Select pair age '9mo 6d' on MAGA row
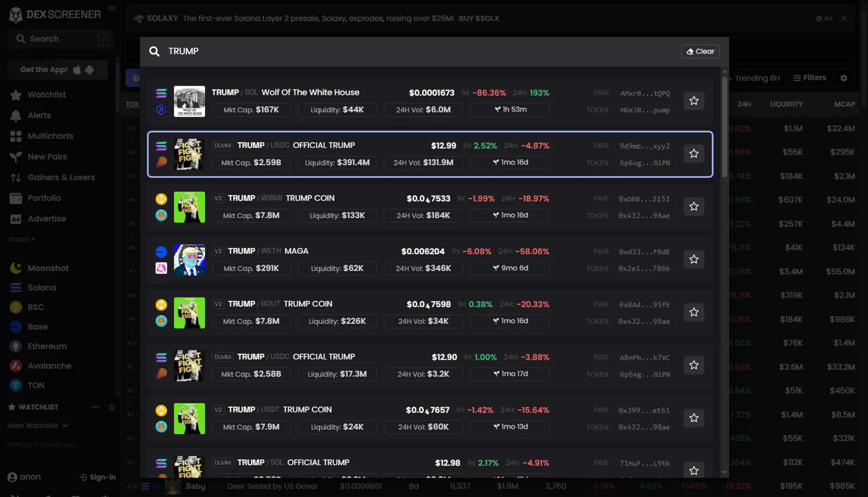 click(x=510, y=268)
